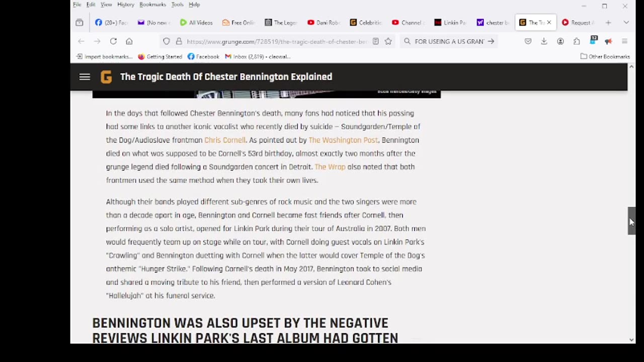
Task: Reload the current page
Action: pyautogui.click(x=113, y=41)
